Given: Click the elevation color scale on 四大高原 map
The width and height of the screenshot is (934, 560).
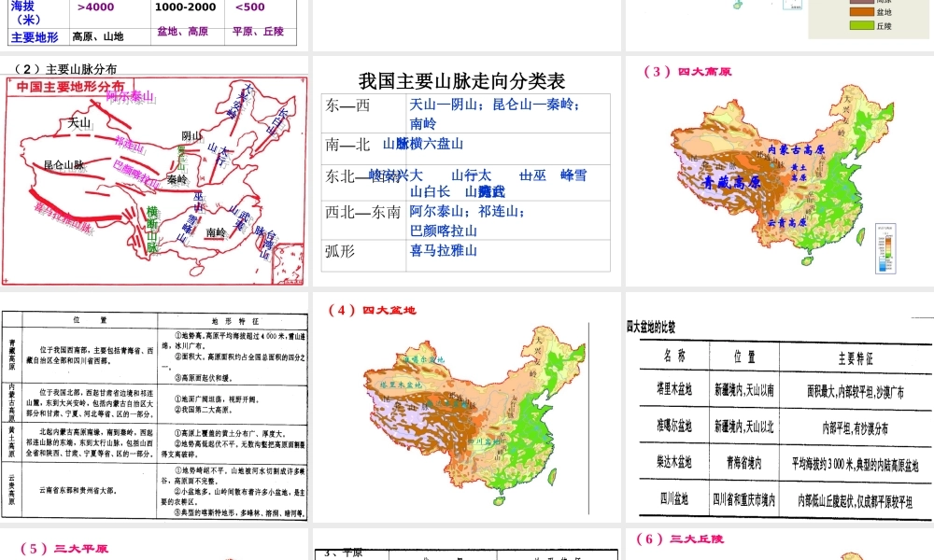Looking at the screenshot, I should 885,248.
